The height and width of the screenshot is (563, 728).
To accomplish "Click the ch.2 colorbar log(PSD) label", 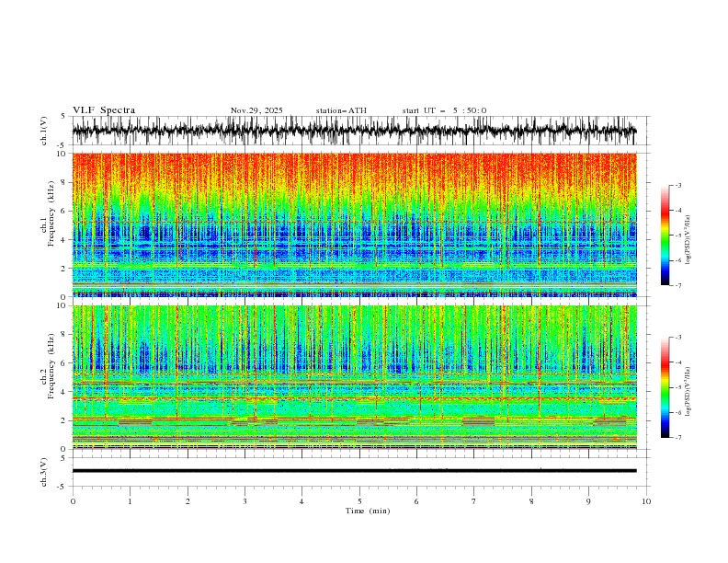I will coord(688,392).
